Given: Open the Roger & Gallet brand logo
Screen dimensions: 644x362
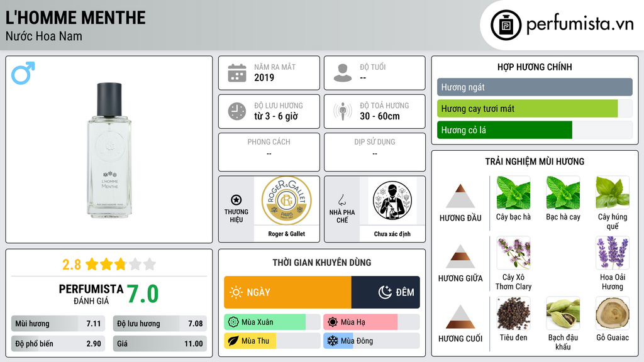Looking at the screenshot, I should coord(287,200).
